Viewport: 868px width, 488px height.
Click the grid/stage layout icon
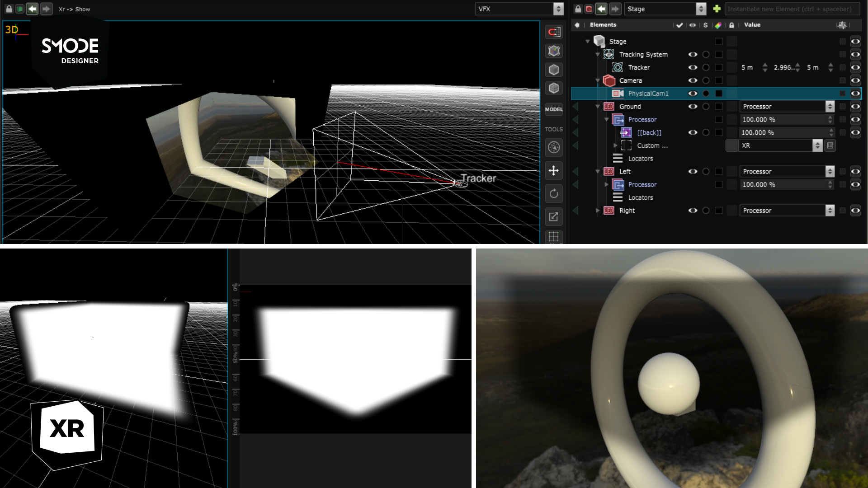pyautogui.click(x=553, y=237)
